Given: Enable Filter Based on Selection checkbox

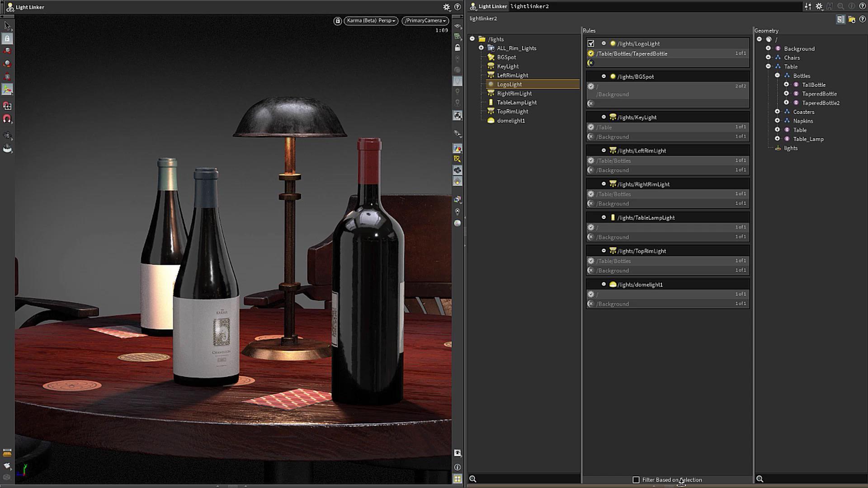Looking at the screenshot, I should 636,480.
